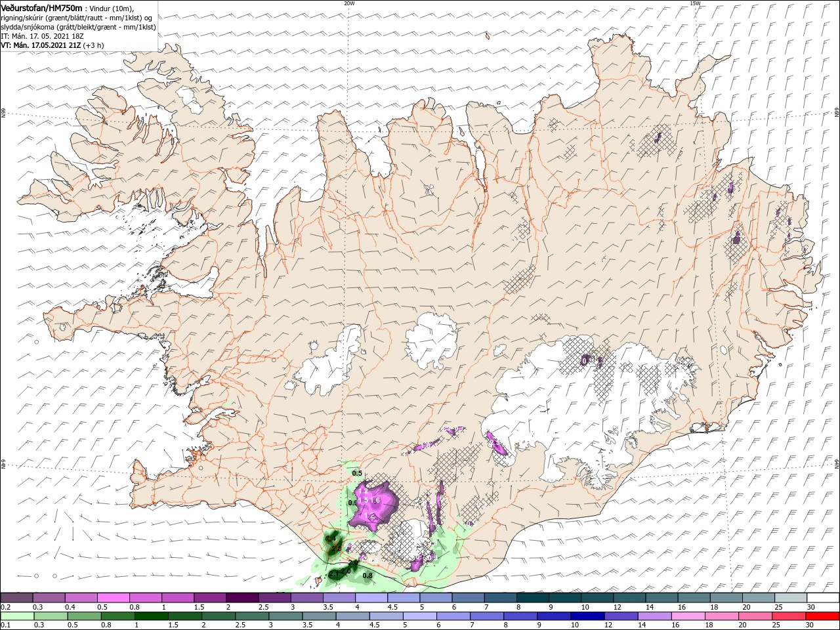The width and height of the screenshot is (840, 630).
Task: Select the 'VT: Mán. 17.05.2021 21Z' valid time
Action: point(40,45)
